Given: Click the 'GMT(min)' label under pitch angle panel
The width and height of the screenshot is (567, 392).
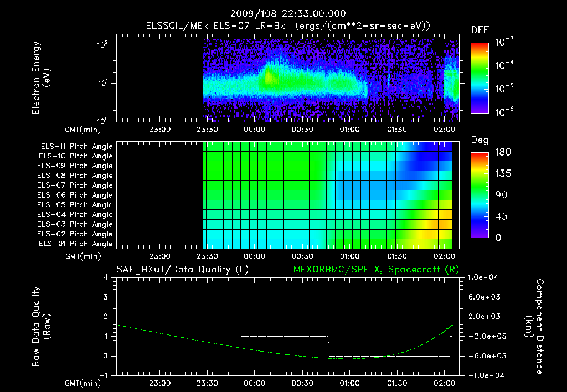Looking at the screenshot, I should (83, 257).
